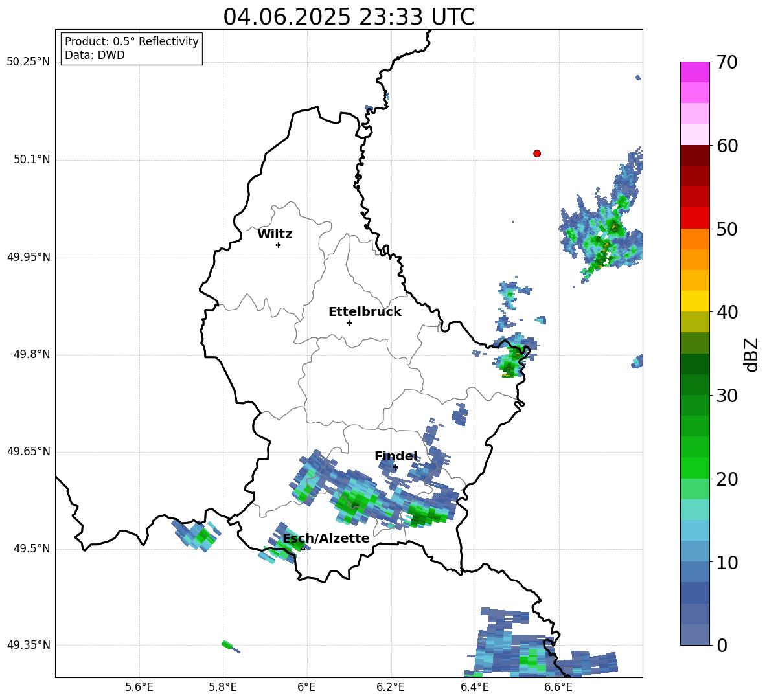This screenshot has height=700, width=767.
Task: Click the Wiltz city label
Action: click(275, 234)
